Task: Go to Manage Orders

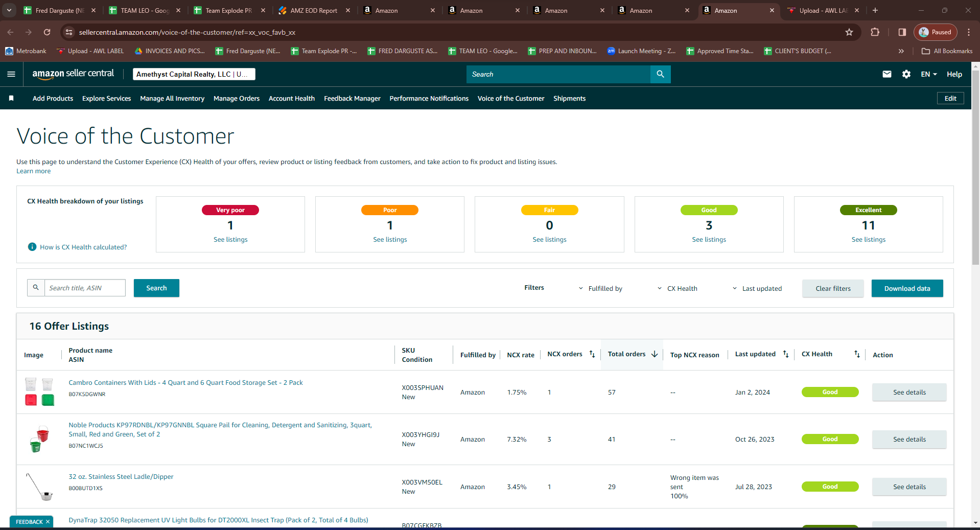Action: click(x=237, y=98)
